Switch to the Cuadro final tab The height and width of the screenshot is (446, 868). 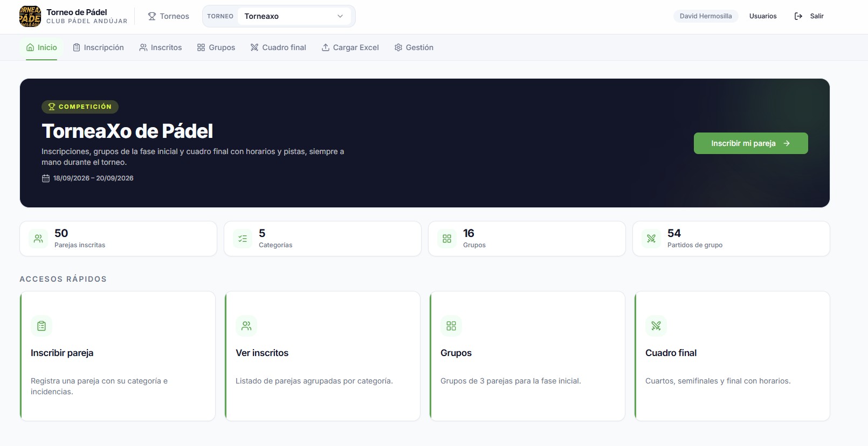tap(278, 47)
